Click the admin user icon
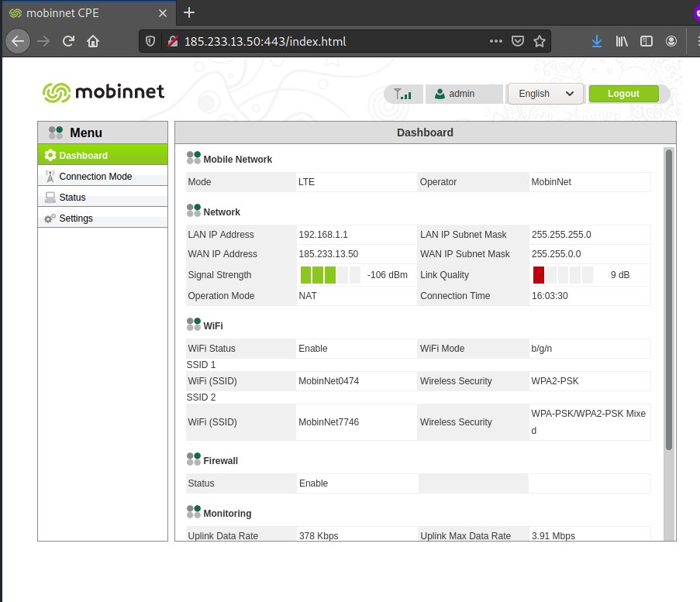Screen dimensions: 700x602 tap(440, 94)
